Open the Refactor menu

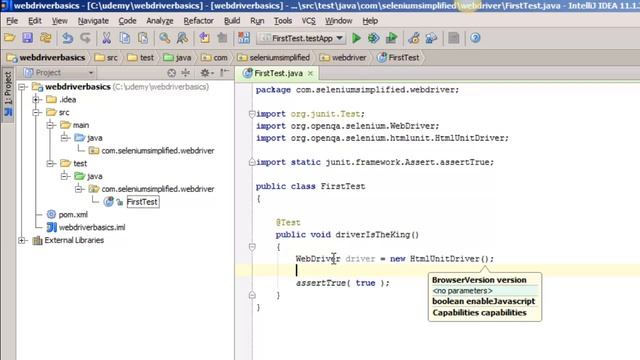tap(198, 21)
